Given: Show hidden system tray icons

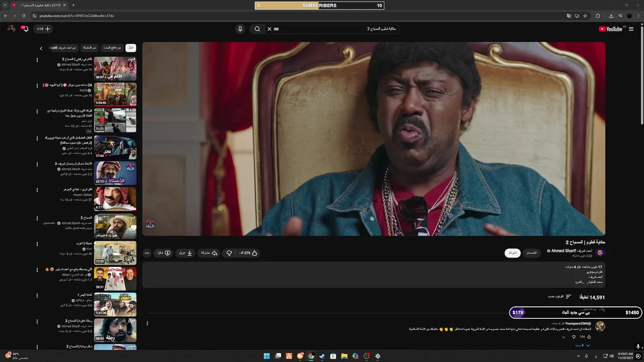Looking at the screenshot, I should [578, 356].
